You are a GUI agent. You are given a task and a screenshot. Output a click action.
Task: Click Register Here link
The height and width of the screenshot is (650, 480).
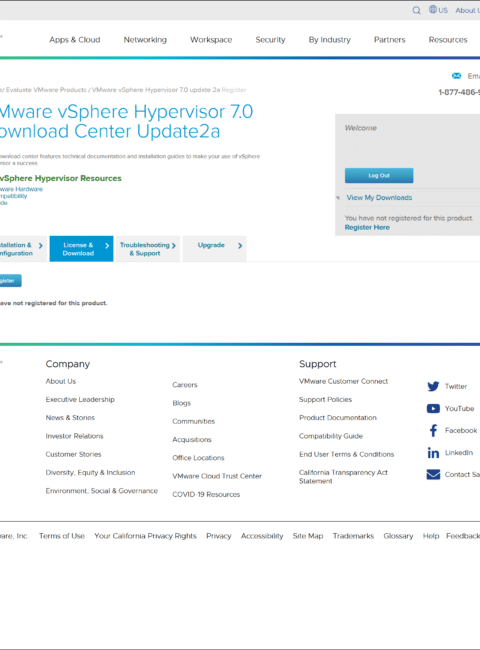[367, 227]
